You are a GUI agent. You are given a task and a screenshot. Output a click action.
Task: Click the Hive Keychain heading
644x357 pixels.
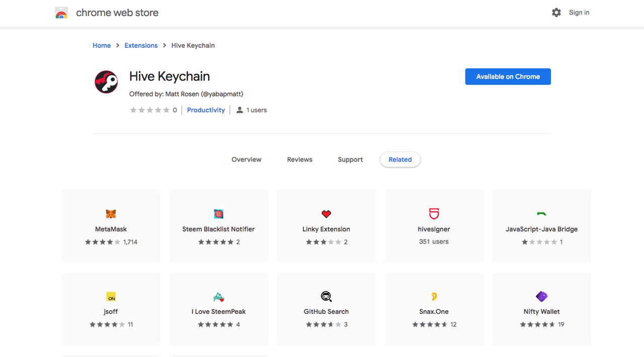(x=170, y=76)
